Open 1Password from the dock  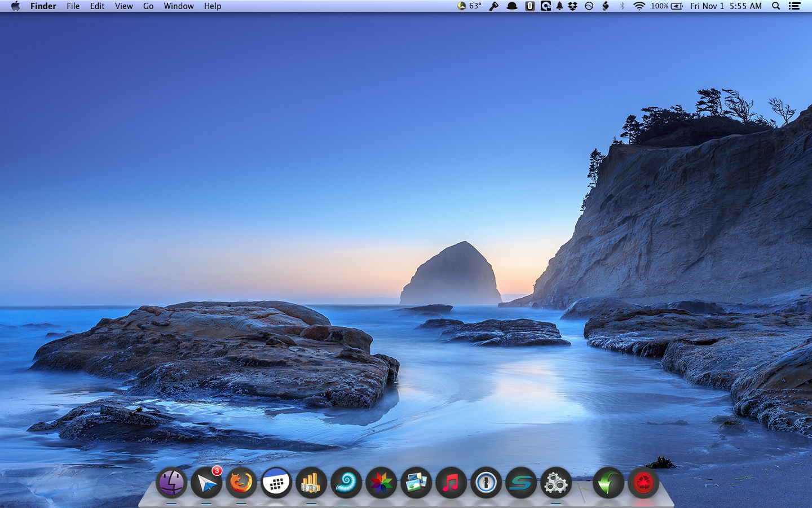tap(486, 483)
